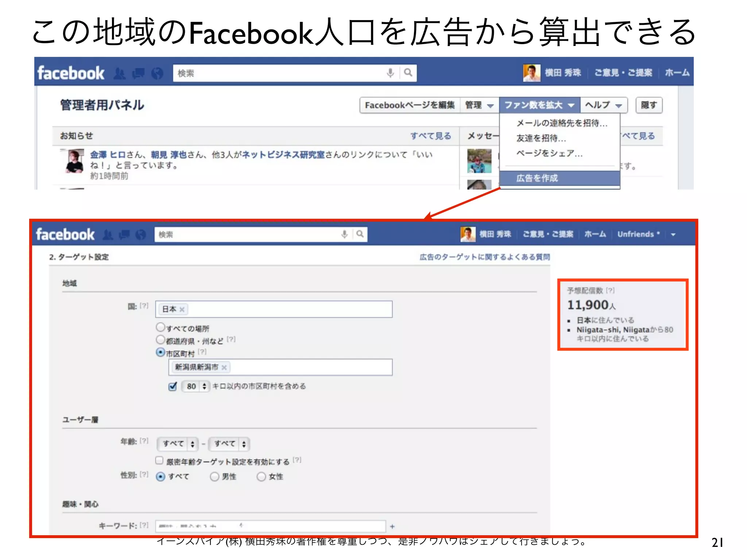
Task: Select 男性 gender radio button
Action: click(x=214, y=477)
